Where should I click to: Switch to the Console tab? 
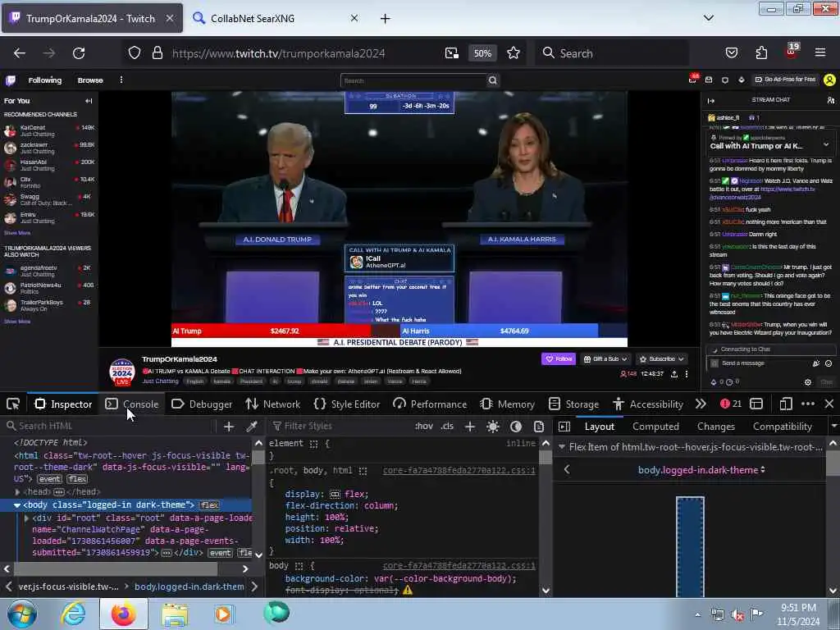pyautogui.click(x=132, y=404)
